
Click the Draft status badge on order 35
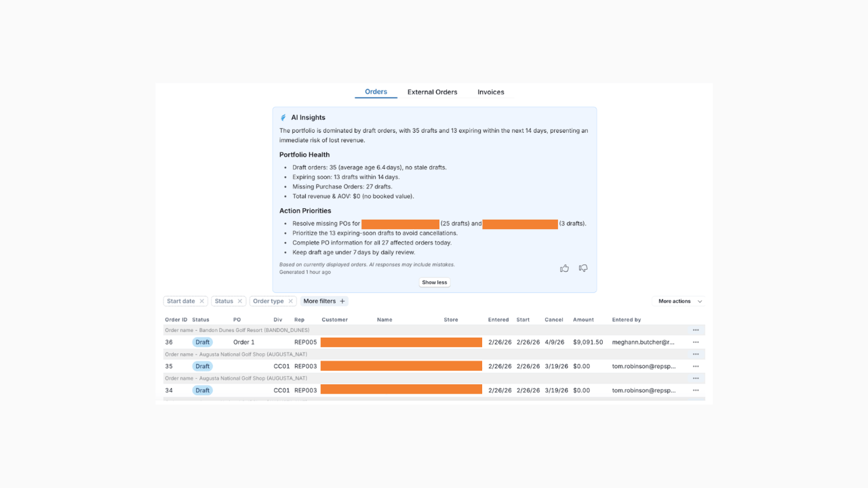click(202, 366)
